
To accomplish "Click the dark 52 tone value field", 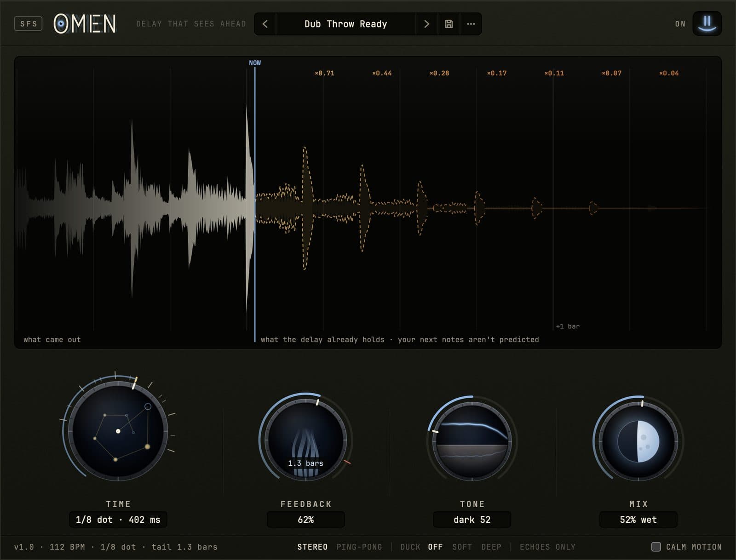I will [x=472, y=520].
